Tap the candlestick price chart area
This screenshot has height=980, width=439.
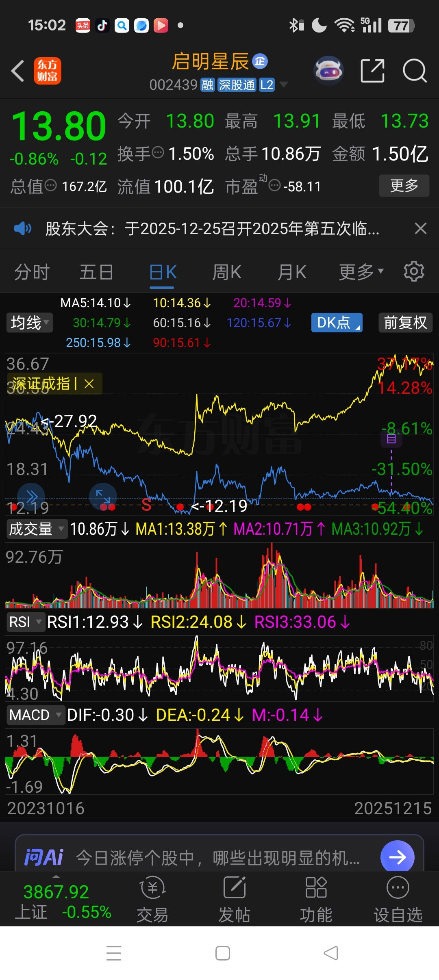219,435
